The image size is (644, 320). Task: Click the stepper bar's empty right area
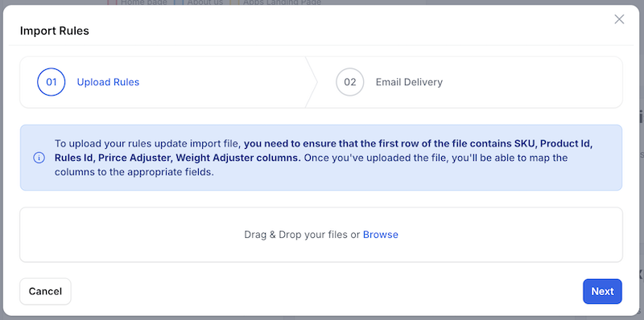tap(534, 82)
